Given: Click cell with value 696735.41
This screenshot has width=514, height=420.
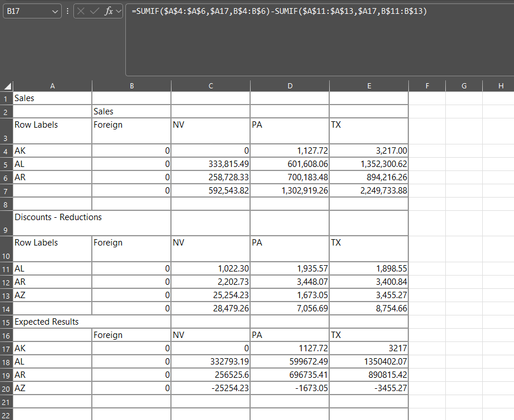Looking at the screenshot, I should click(290, 375).
